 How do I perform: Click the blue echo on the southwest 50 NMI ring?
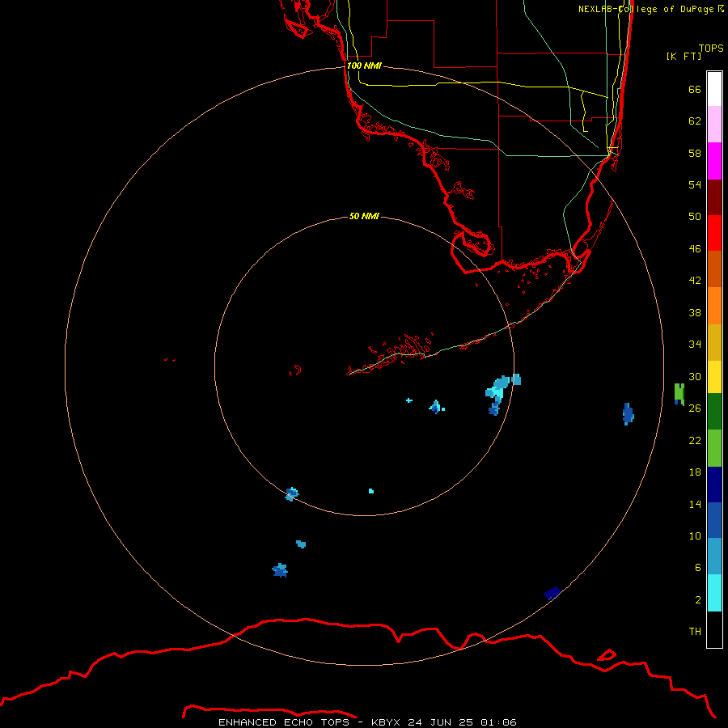[291, 494]
